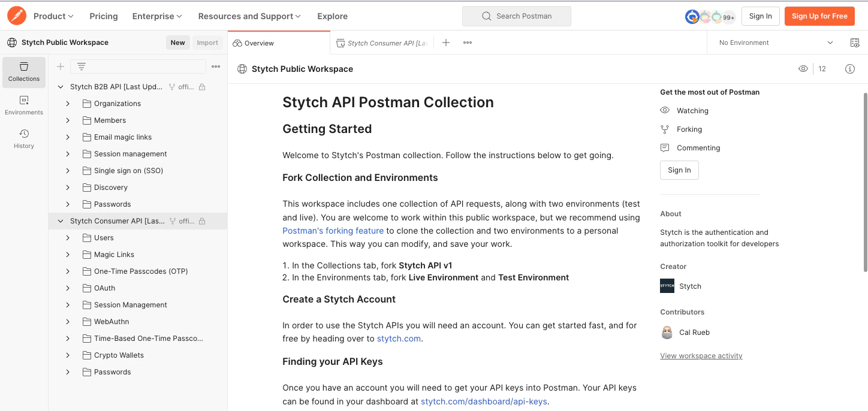This screenshot has width=868, height=411.
Task: Click Sign Up for Free button
Action: pos(819,16)
